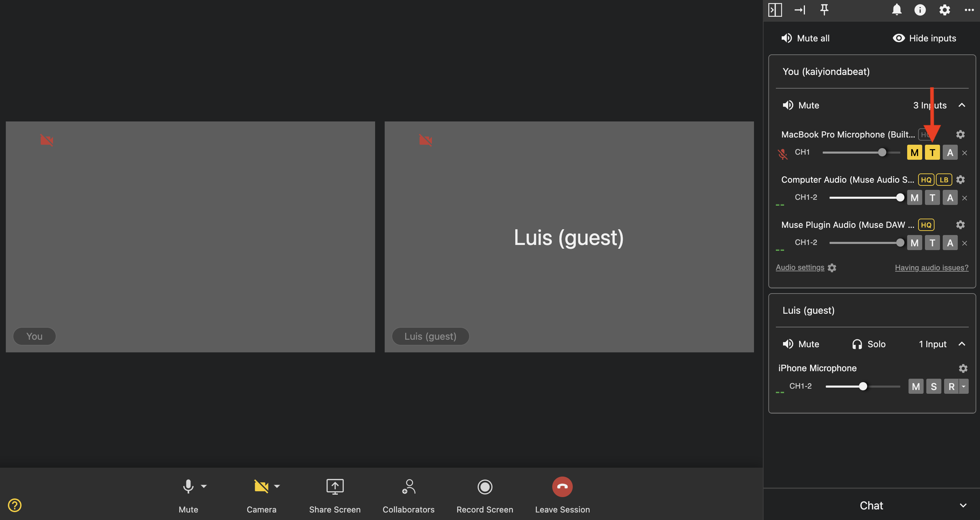Image resolution: width=980 pixels, height=520 pixels.
Task: Toggle M button on Computer Audio
Action: coord(914,198)
